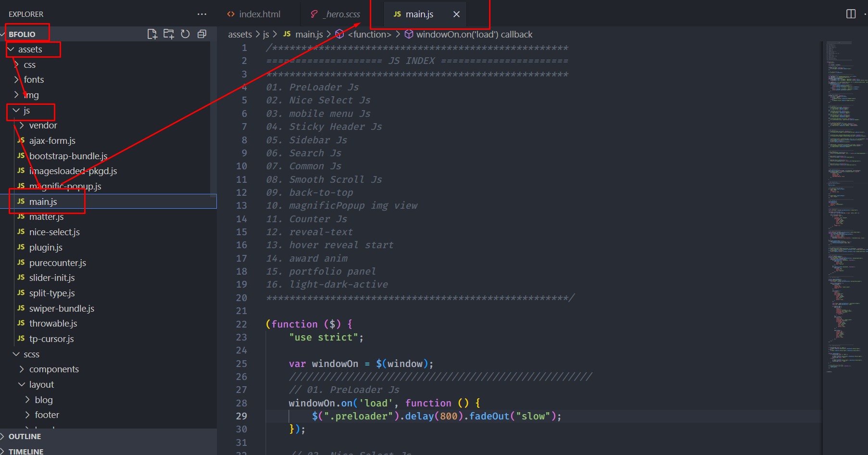The height and width of the screenshot is (455, 868).
Task: Switch to the _hero.scss tab
Action: (x=342, y=14)
